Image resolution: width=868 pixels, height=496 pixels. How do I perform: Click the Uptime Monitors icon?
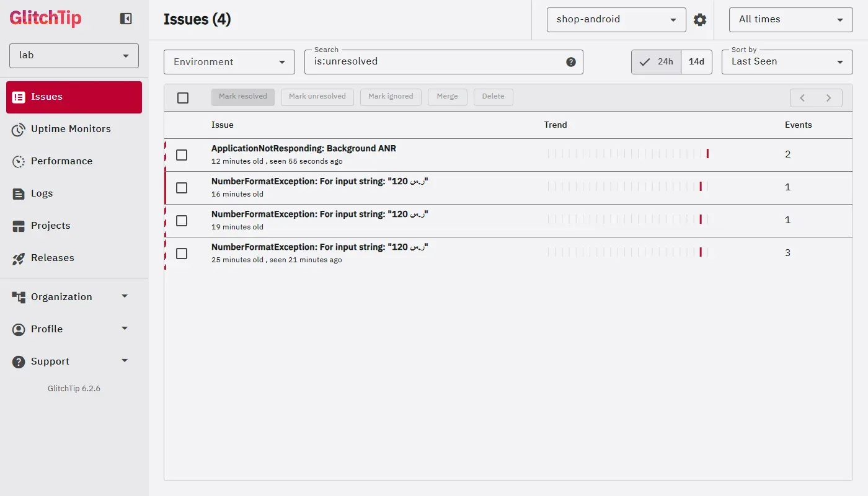19,130
